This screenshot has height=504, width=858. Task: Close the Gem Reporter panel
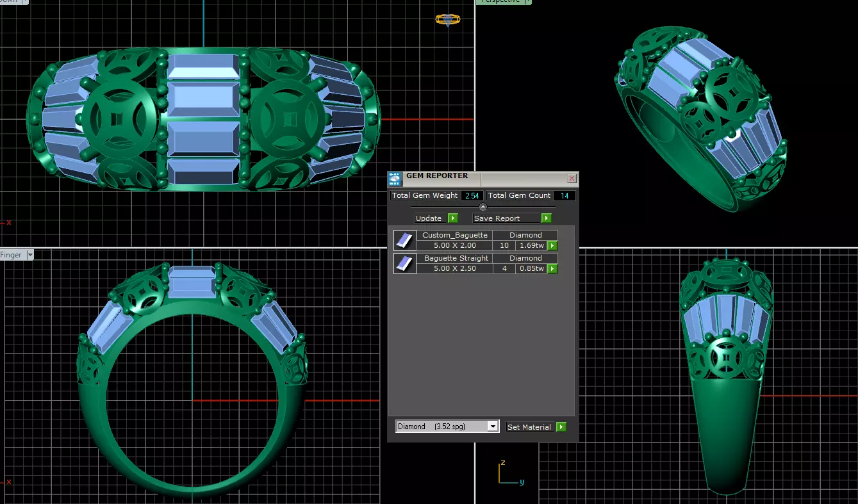coord(572,179)
